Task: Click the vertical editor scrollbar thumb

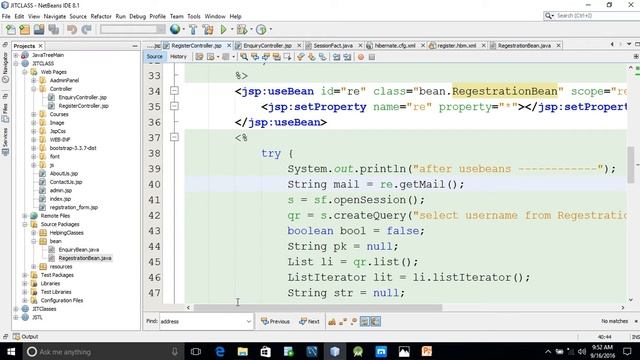Action: point(631,165)
